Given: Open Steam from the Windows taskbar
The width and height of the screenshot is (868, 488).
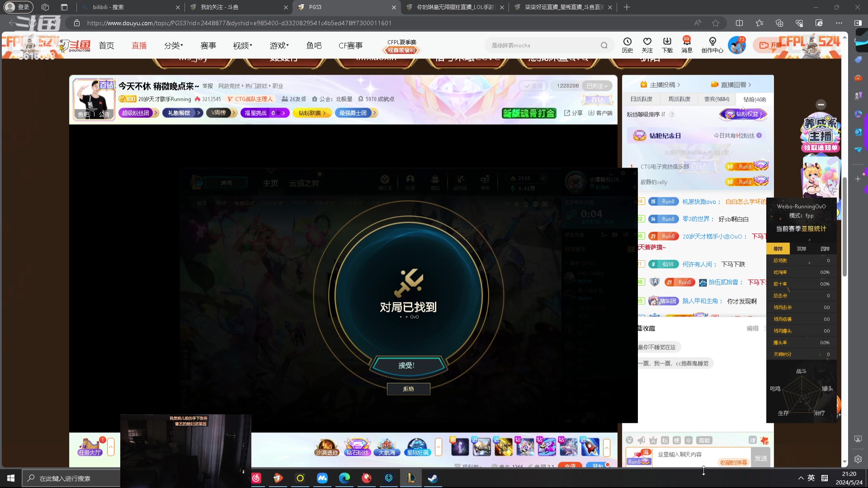Looking at the screenshot, I should (x=433, y=478).
